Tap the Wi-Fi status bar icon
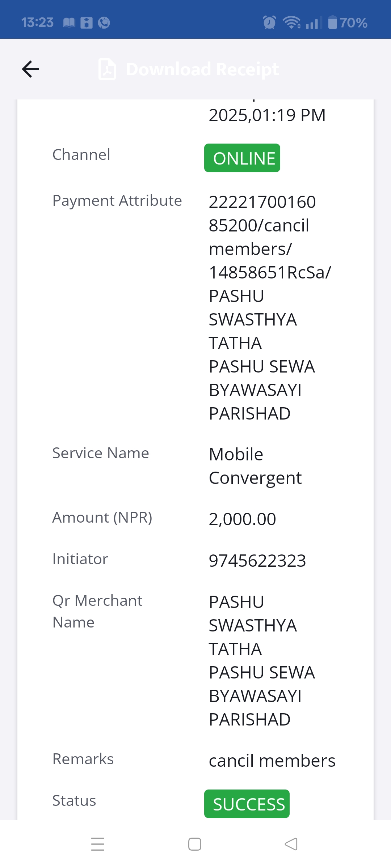 click(292, 22)
